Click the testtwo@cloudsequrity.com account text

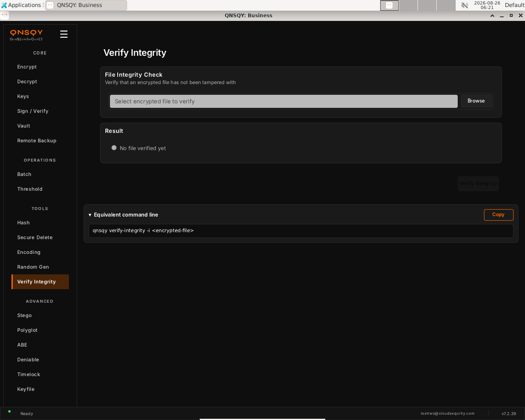point(447,413)
